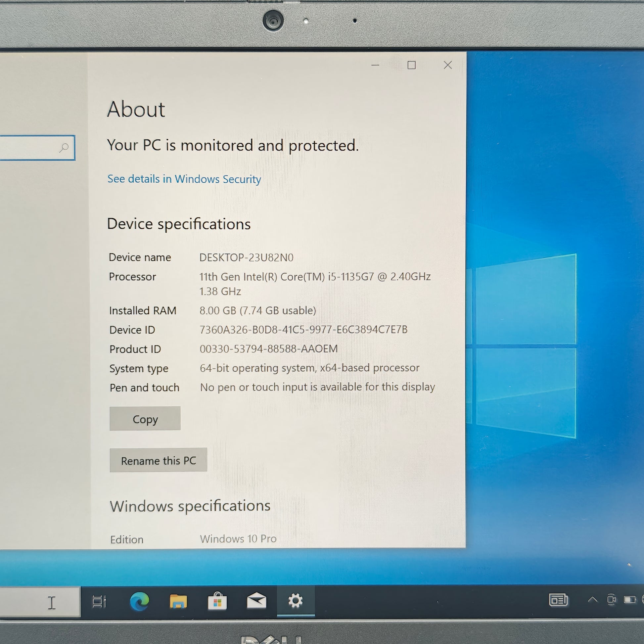Maximize the Settings window
Viewport: 644px width, 644px height.
(412, 65)
